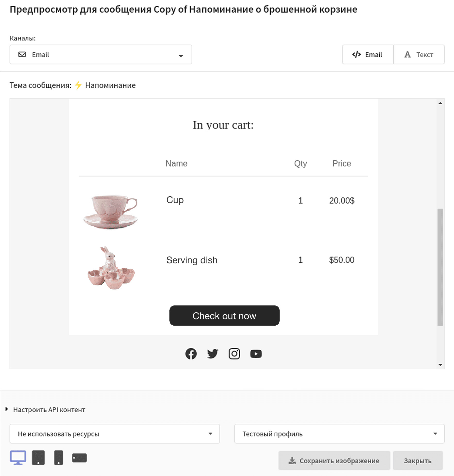Switch to the Email HTML view tab
Viewport: 454px width, 476px height.
[368, 55]
